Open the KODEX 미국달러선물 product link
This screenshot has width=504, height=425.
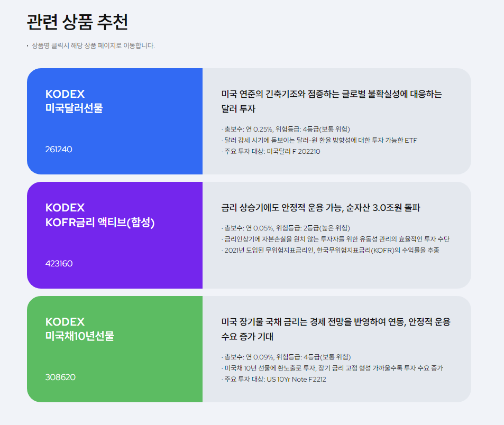(x=74, y=101)
